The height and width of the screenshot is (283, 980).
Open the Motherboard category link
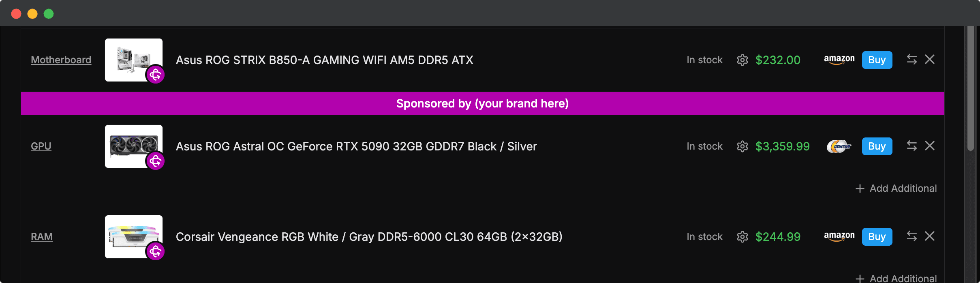tap(61, 60)
